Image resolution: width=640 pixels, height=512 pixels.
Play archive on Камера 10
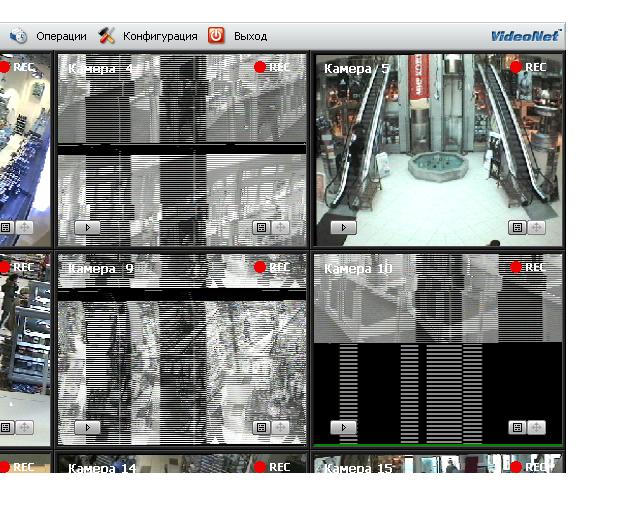tap(343, 428)
